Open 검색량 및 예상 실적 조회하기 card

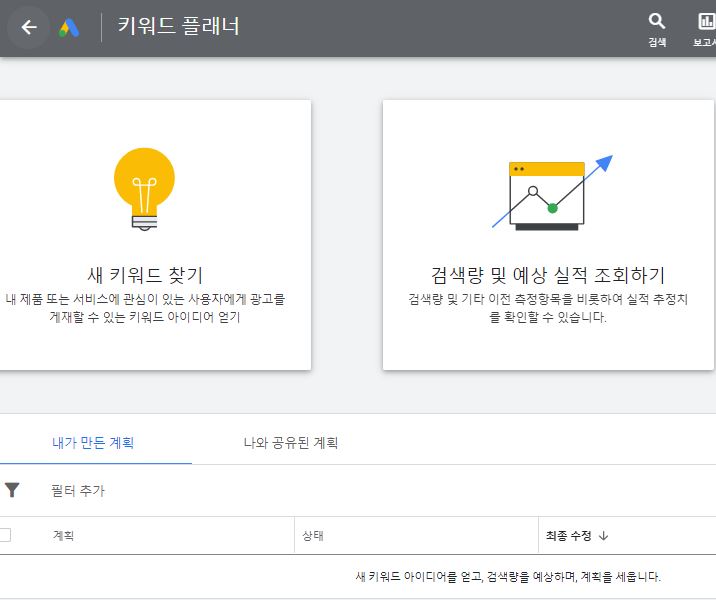click(548, 235)
